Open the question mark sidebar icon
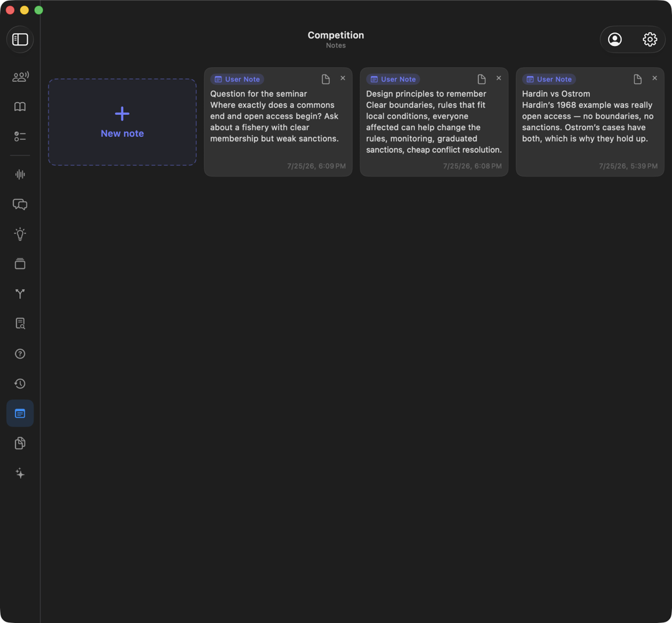Screen dimensions: 672x623 pyautogui.click(x=20, y=354)
